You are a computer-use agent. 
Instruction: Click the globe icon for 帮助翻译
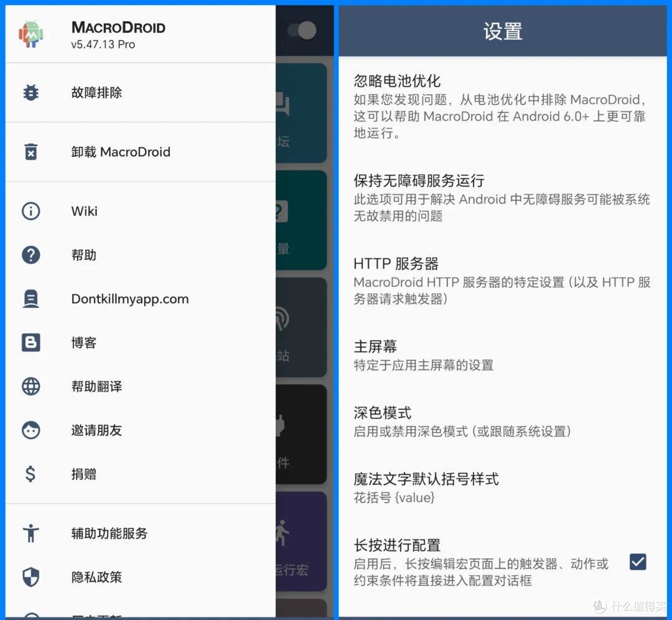(x=31, y=386)
